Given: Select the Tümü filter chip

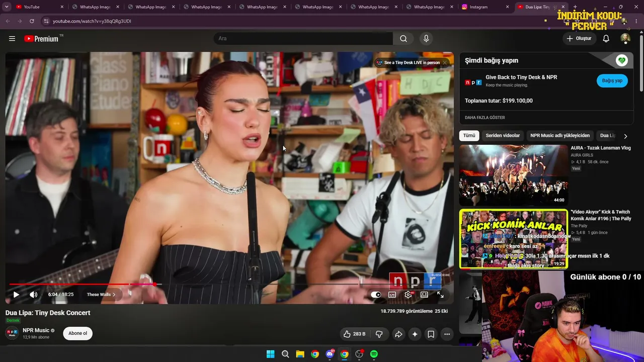Looking at the screenshot, I should (469, 136).
